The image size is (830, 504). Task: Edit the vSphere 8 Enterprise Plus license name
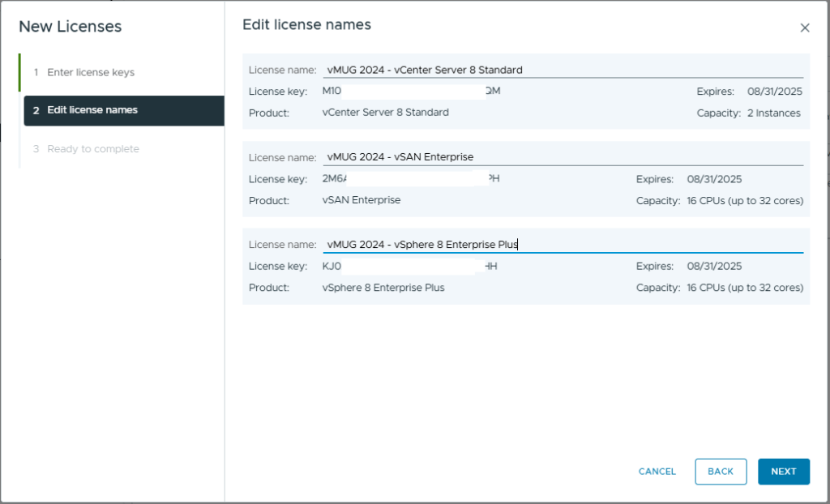pyautogui.click(x=563, y=245)
